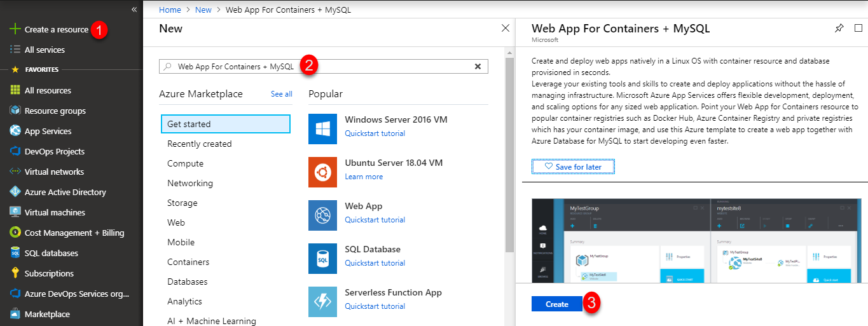The height and width of the screenshot is (326, 868).
Task: Click the Serverless Function App tile icon
Action: point(322,302)
